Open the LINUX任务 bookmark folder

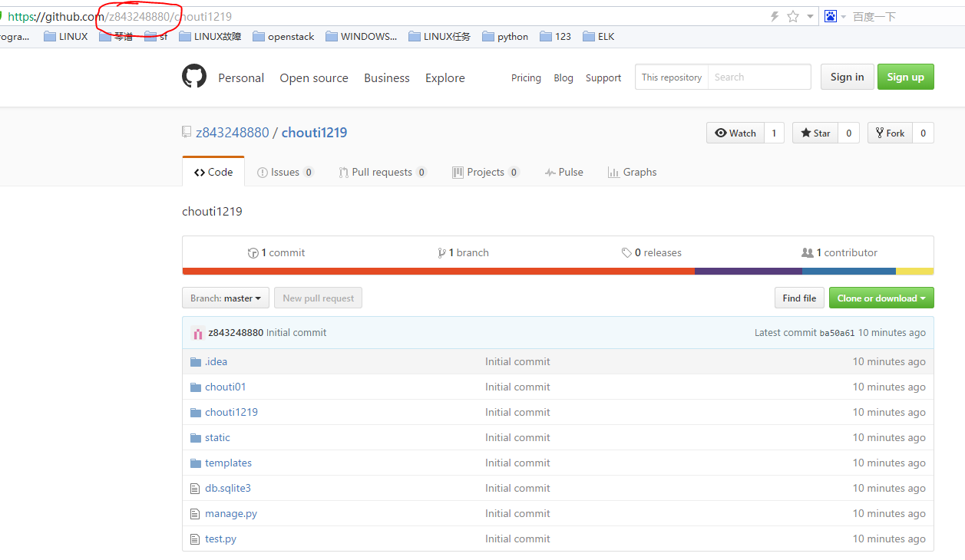coord(440,36)
